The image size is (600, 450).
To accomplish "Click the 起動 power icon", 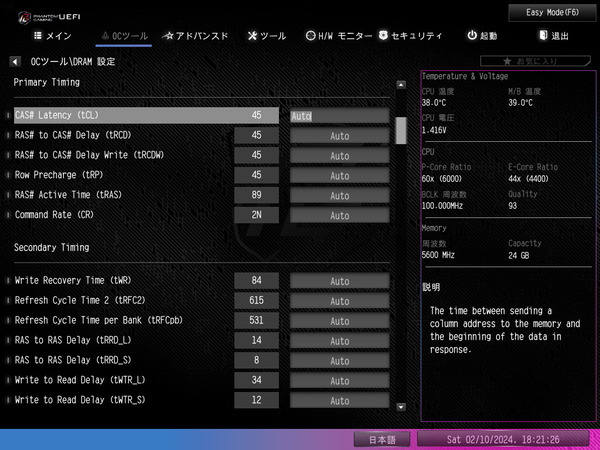I will tap(472, 36).
